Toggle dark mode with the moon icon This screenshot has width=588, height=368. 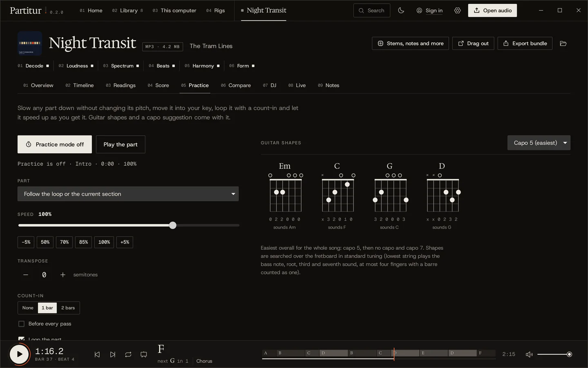tap(401, 11)
